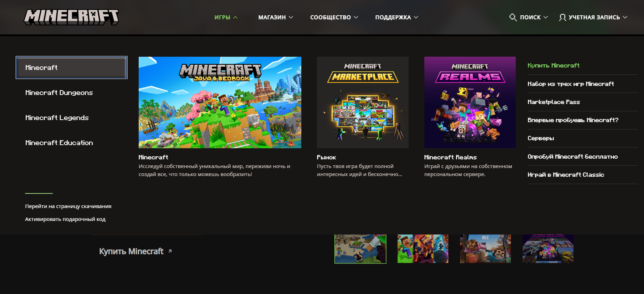Click the account profile icon
644x294 pixels.
562,17
